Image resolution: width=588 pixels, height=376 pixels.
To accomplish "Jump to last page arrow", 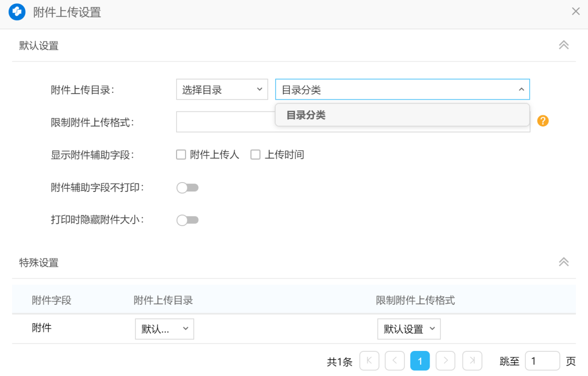I will [472, 361].
